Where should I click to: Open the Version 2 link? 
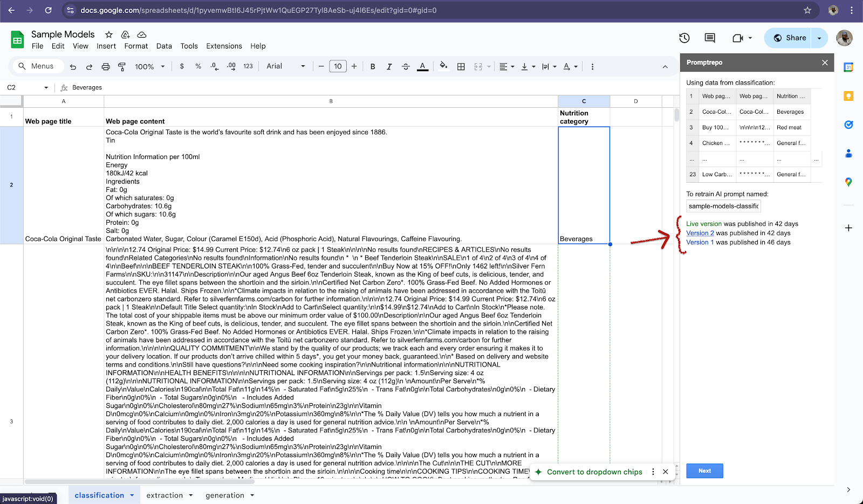(x=700, y=233)
